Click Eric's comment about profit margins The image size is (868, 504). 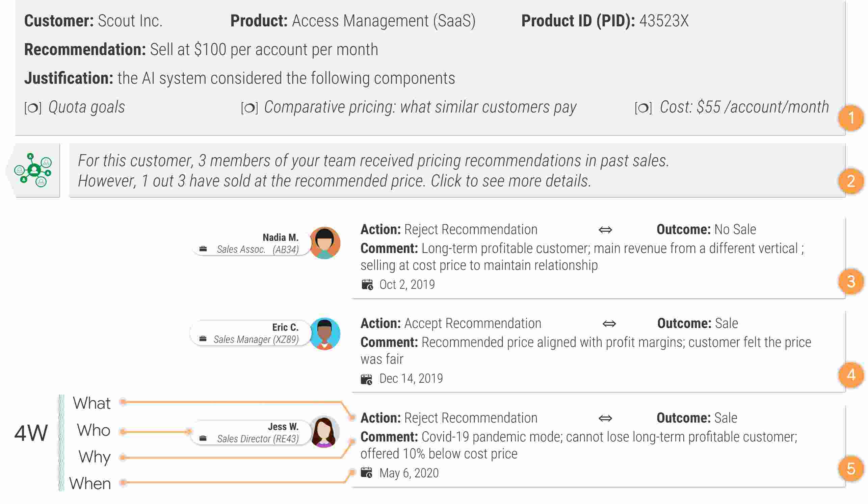click(585, 351)
